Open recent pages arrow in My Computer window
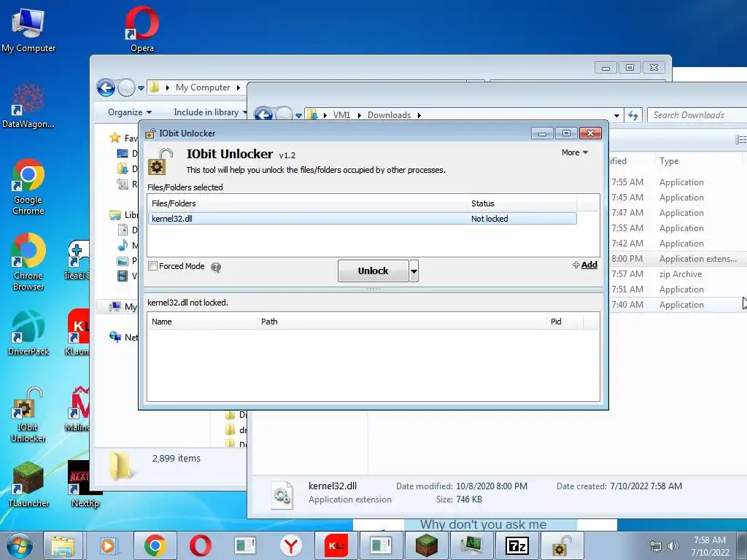 (141, 88)
